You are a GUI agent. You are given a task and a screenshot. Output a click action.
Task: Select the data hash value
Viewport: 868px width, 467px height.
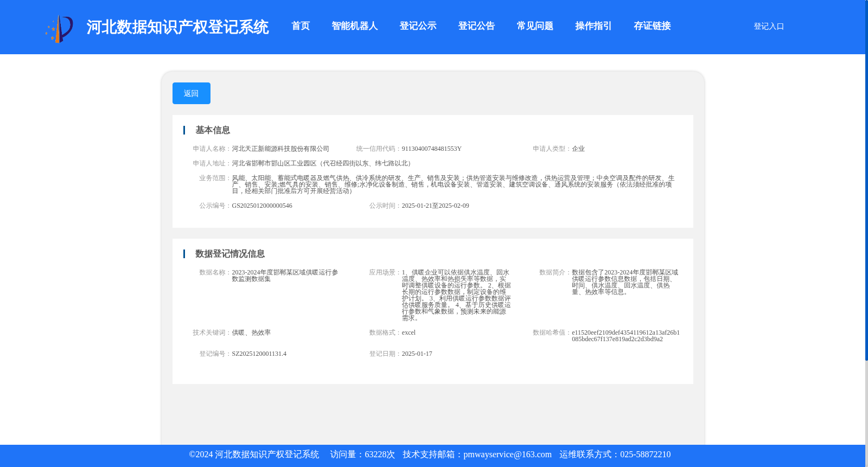(626, 336)
